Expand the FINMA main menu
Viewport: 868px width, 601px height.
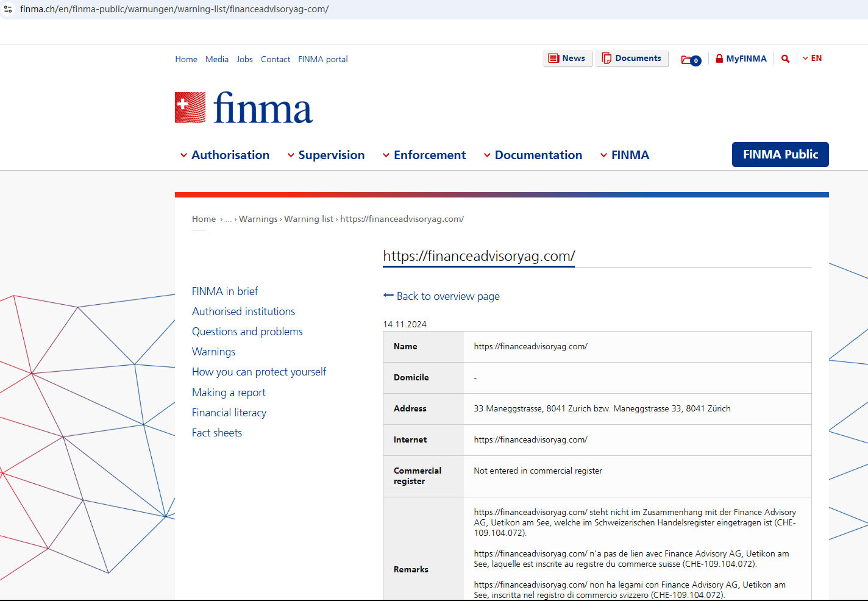(x=625, y=155)
